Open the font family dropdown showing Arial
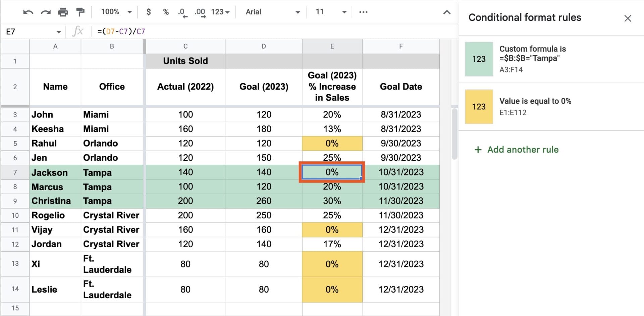 [272, 12]
